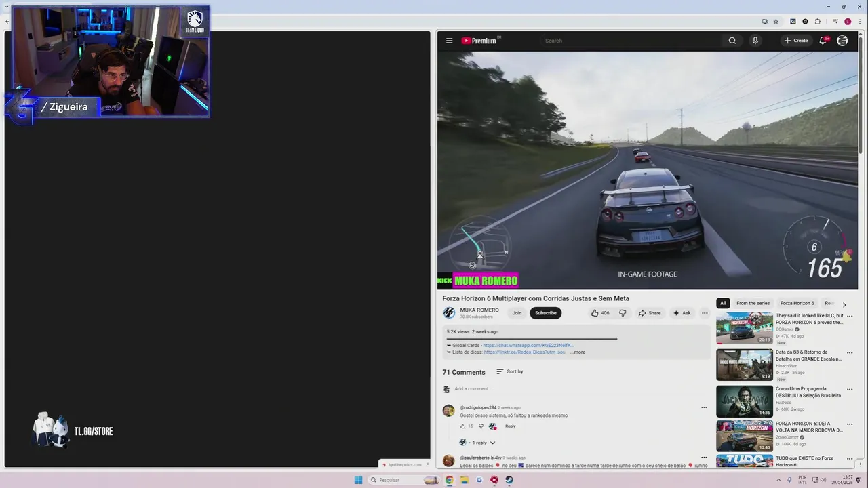Open menu for 'Como Uma Propaganda' video
The image size is (868, 488).
pos(849,390)
